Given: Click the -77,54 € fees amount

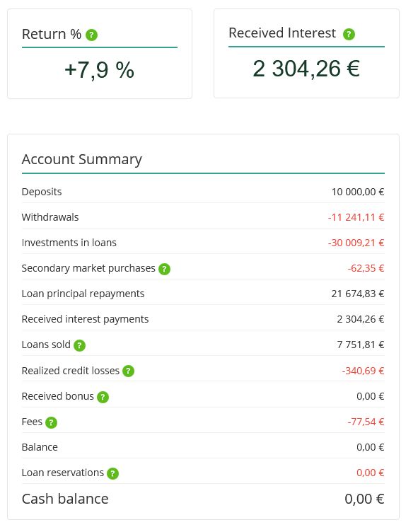Looking at the screenshot, I should point(366,422).
